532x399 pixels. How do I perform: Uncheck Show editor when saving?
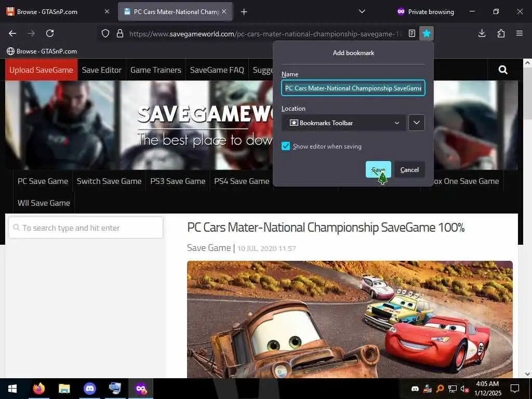click(286, 146)
